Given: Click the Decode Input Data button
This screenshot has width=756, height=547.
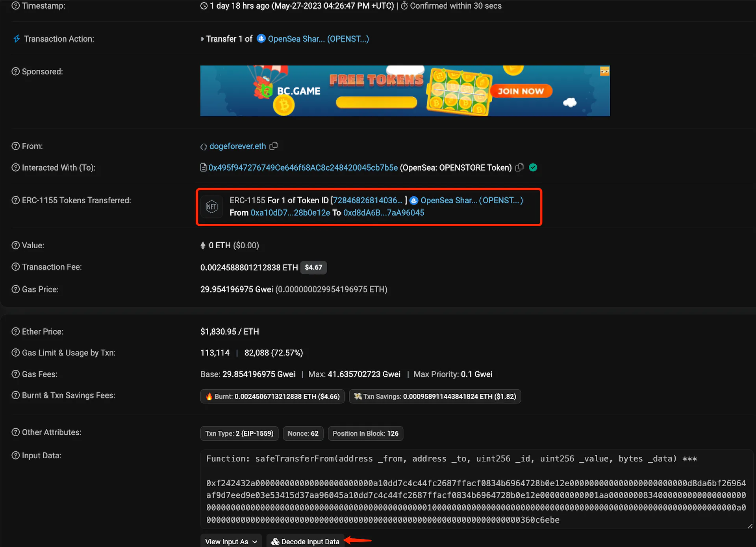Looking at the screenshot, I should (x=306, y=541).
